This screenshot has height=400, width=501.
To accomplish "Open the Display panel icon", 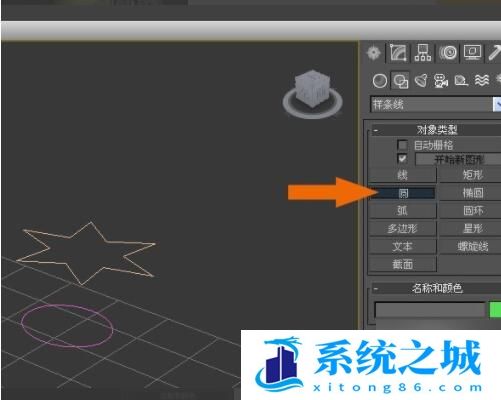I will click(x=473, y=53).
